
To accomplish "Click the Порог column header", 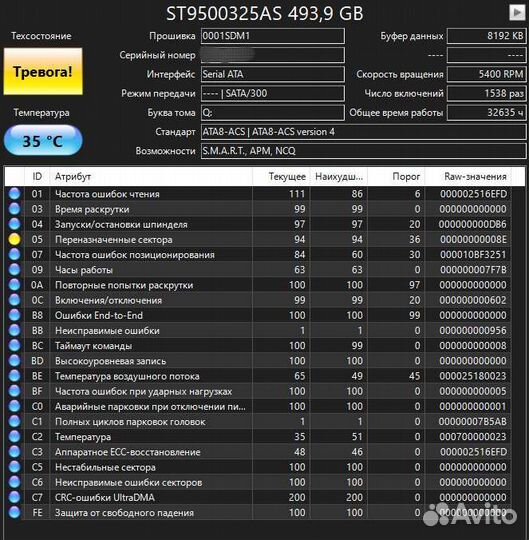I will click(396, 177).
